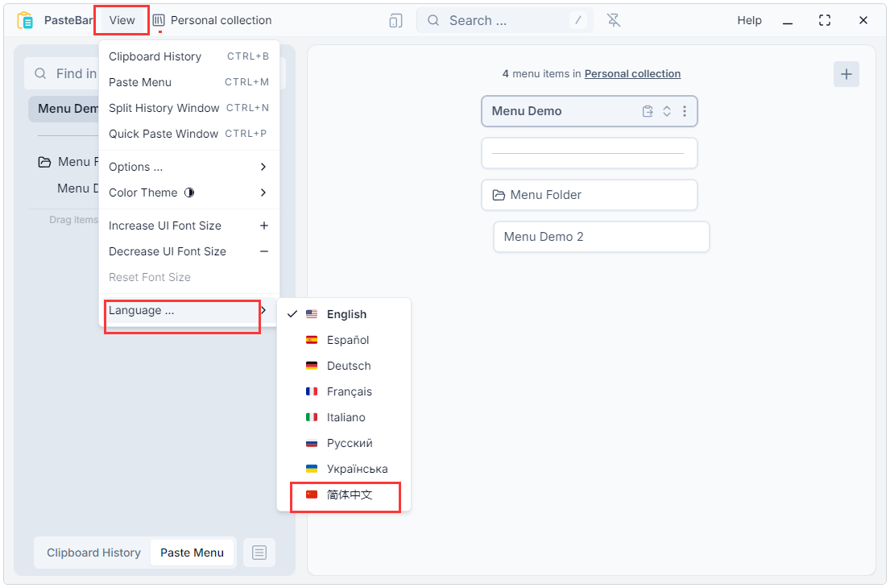Click the plus button to add menu item
This screenshot has height=588, width=890.
(846, 74)
